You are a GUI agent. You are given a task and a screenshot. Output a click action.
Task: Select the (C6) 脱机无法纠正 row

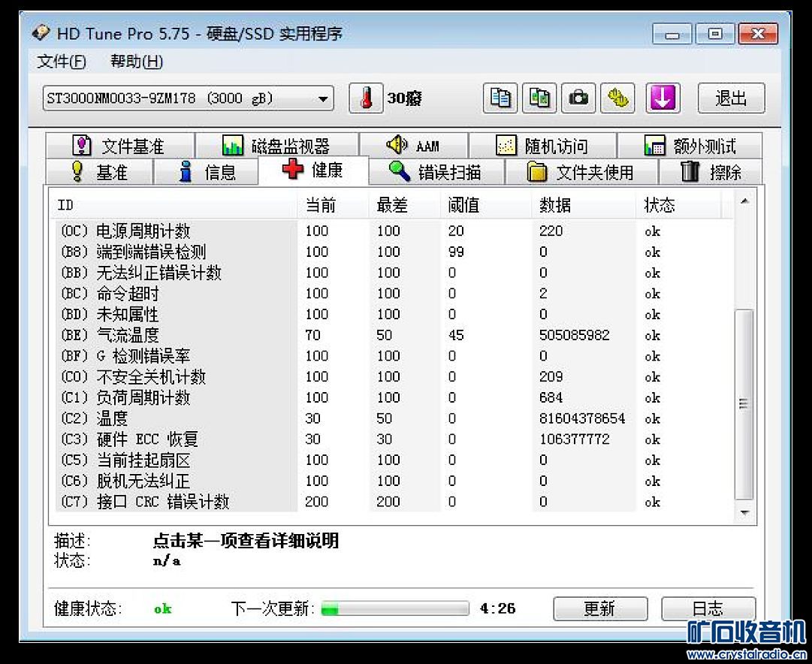coord(394,481)
